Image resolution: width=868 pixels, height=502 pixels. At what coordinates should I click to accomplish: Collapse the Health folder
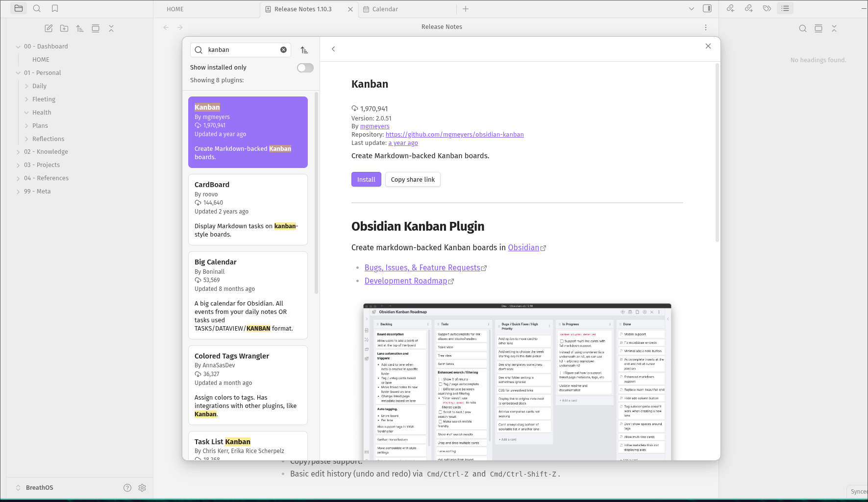coord(26,113)
